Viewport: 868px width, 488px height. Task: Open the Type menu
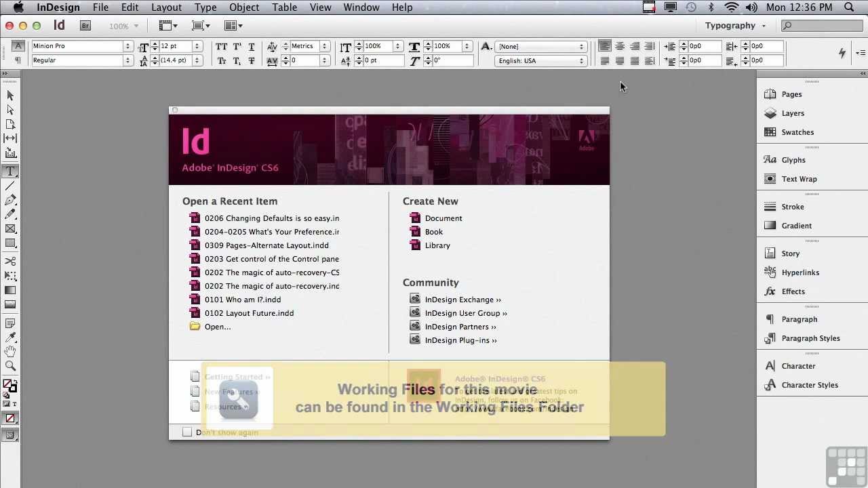tap(205, 7)
